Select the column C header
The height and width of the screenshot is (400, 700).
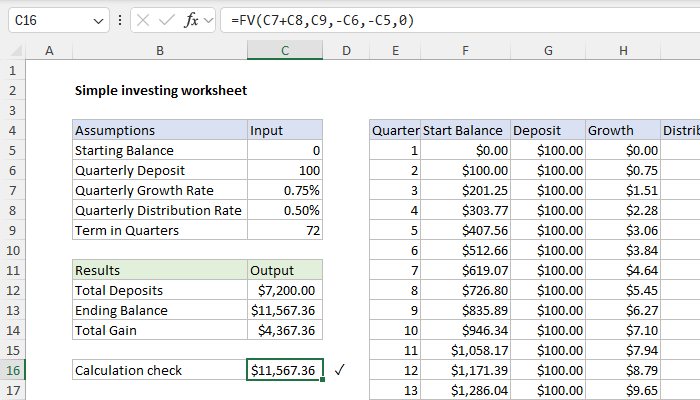pyautogui.click(x=285, y=51)
